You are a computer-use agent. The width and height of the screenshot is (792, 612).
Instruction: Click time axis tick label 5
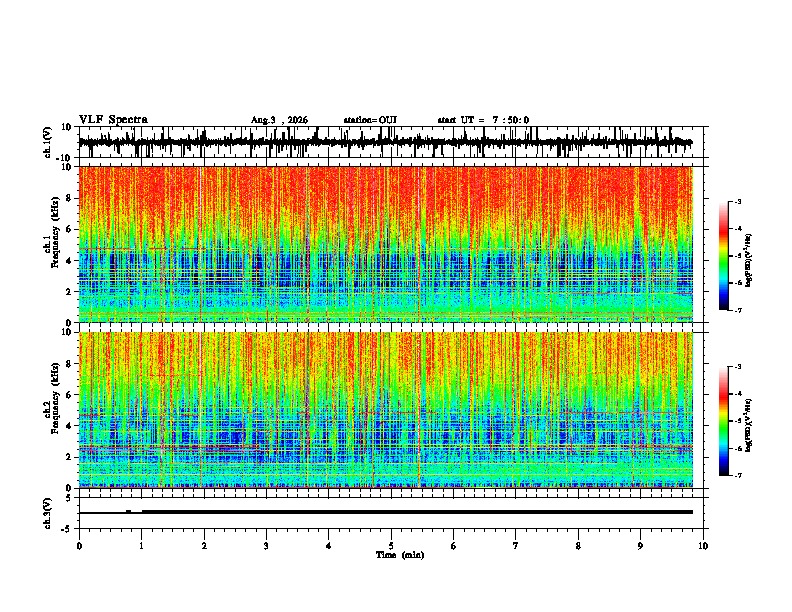click(x=391, y=546)
